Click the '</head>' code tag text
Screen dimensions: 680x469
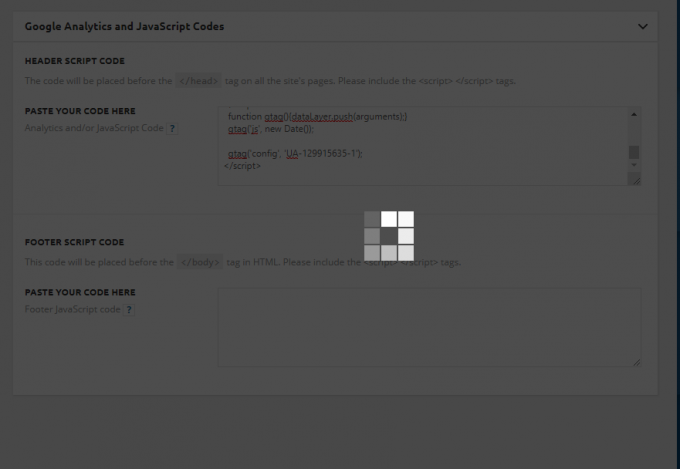[198, 81]
